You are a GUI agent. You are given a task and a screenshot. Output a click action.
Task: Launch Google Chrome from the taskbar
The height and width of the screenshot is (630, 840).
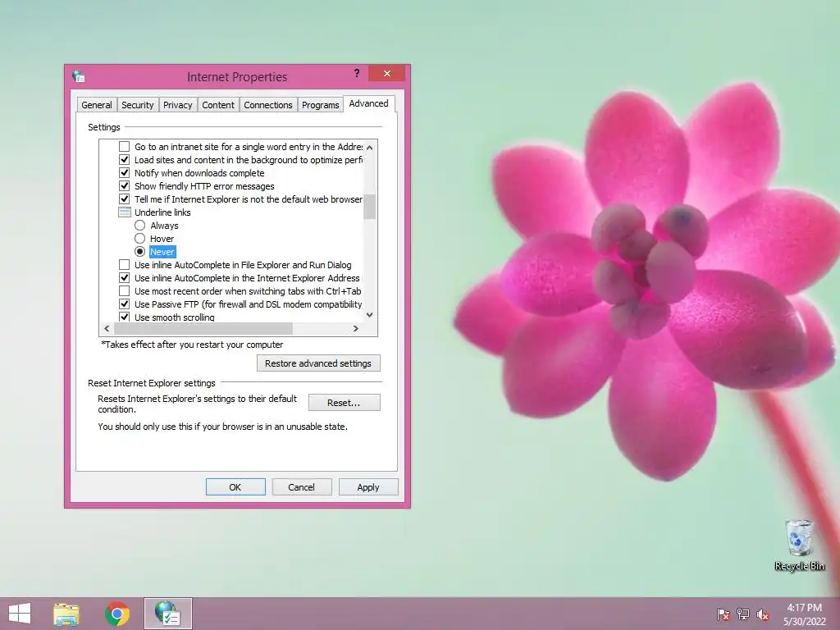(117, 614)
